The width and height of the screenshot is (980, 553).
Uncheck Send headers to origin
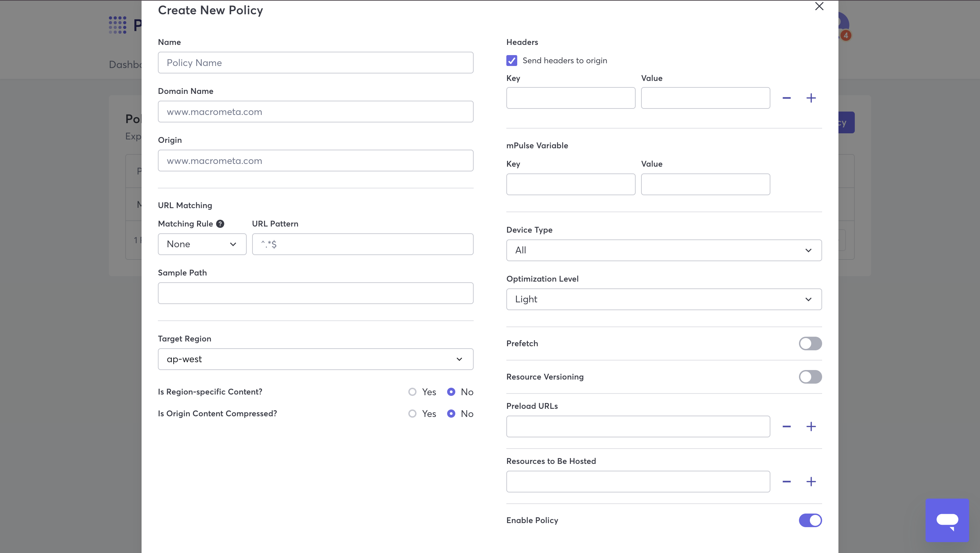(x=512, y=61)
